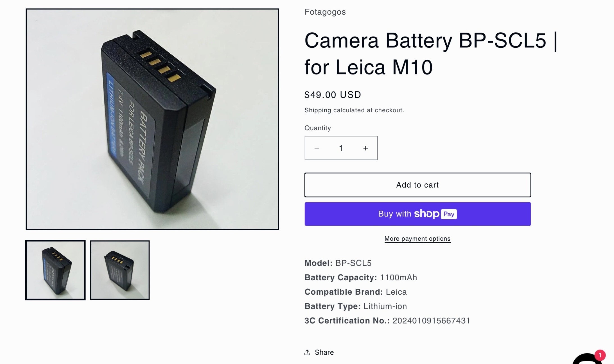Click the Fotagogos vendor name
The width and height of the screenshot is (614, 364).
point(325,12)
